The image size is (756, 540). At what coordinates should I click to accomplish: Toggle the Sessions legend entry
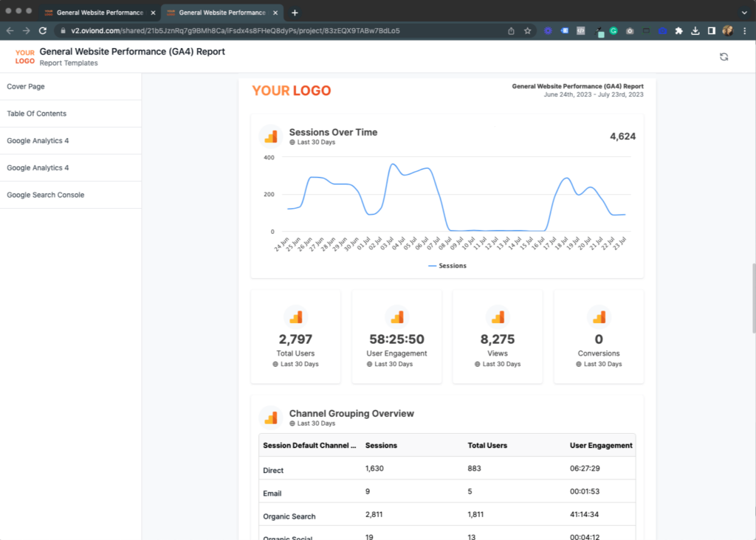pyautogui.click(x=447, y=266)
